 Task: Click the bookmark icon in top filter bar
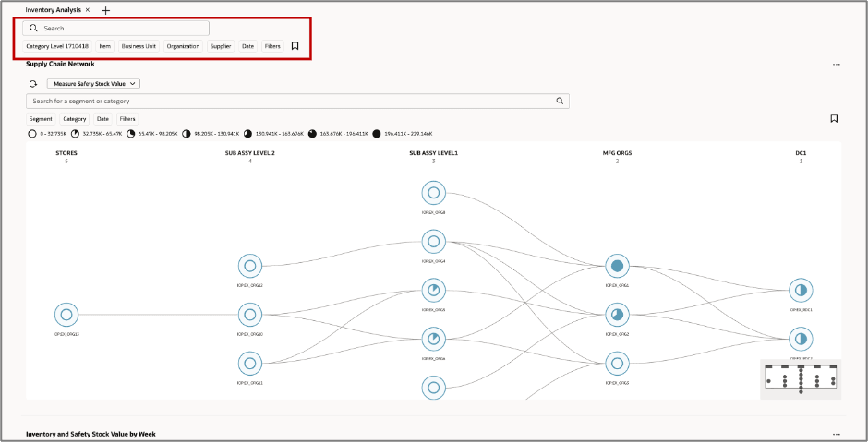295,46
